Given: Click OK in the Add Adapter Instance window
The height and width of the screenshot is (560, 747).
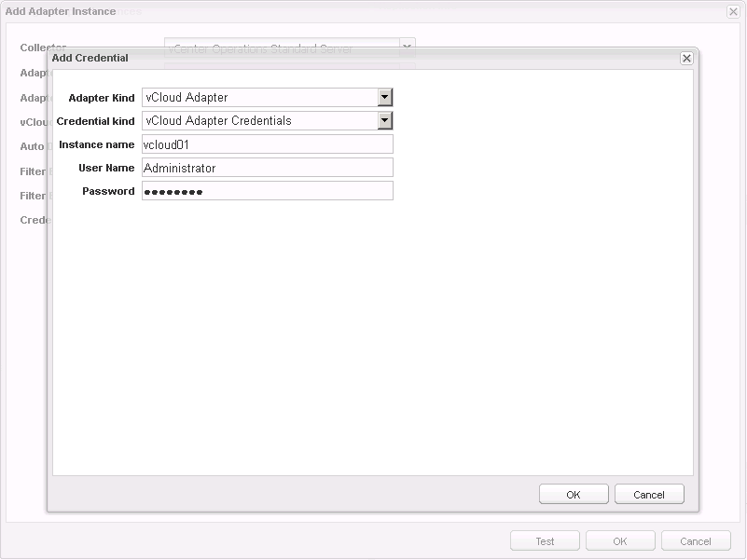Looking at the screenshot, I should click(620, 541).
